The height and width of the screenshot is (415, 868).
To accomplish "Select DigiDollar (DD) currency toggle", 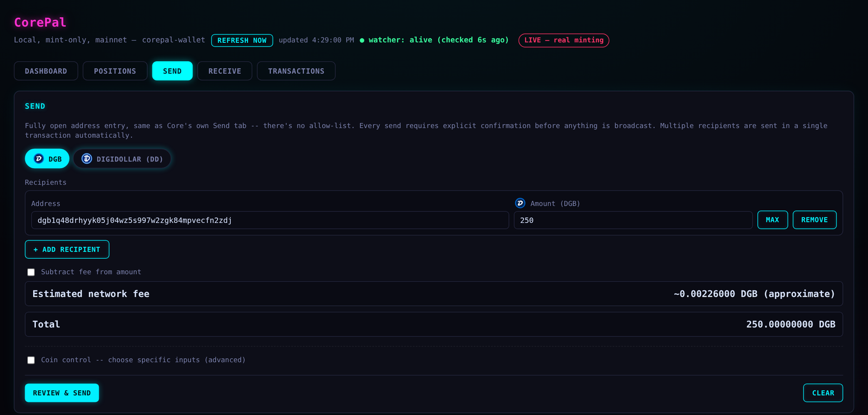I will click(122, 159).
